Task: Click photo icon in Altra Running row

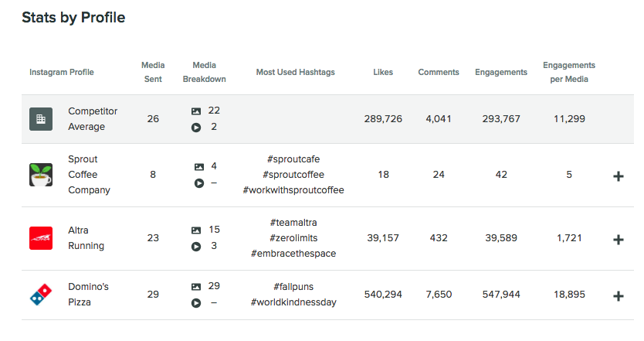Action: [x=196, y=230]
